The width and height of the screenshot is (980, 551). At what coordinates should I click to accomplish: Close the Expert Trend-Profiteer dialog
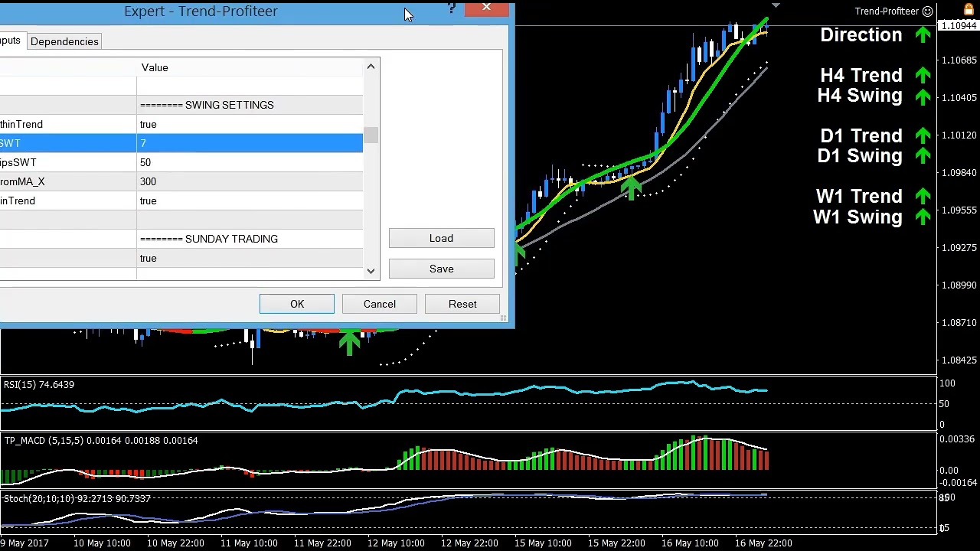pyautogui.click(x=486, y=8)
